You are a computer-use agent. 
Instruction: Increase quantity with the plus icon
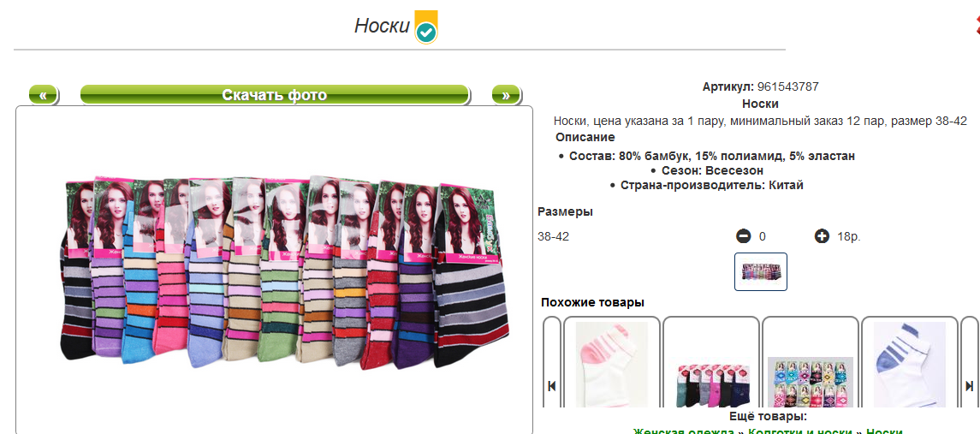(822, 237)
